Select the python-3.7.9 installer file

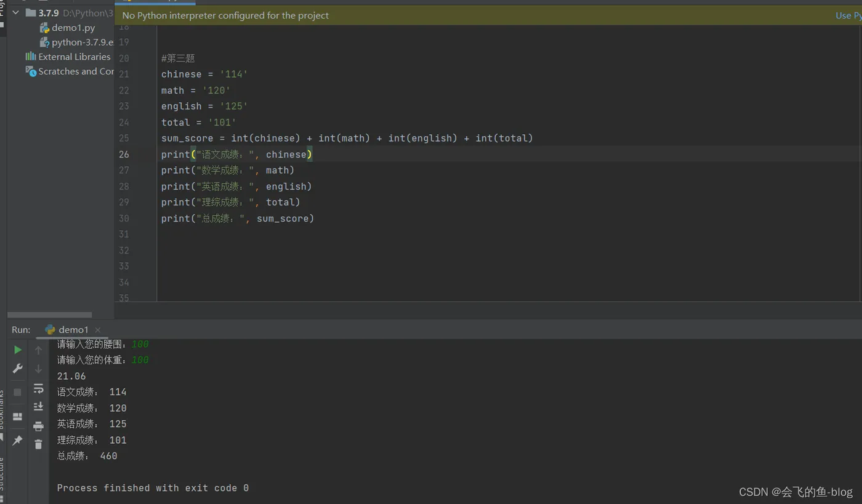point(83,42)
